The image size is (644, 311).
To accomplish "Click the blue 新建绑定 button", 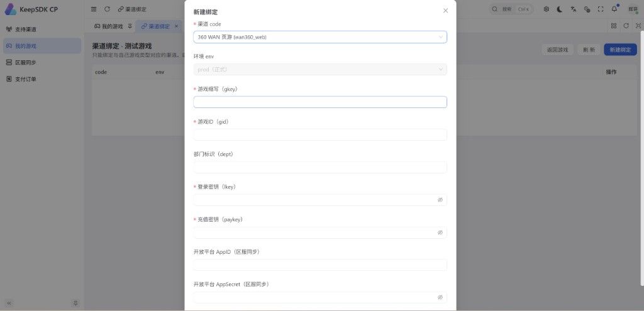I will click(x=620, y=50).
